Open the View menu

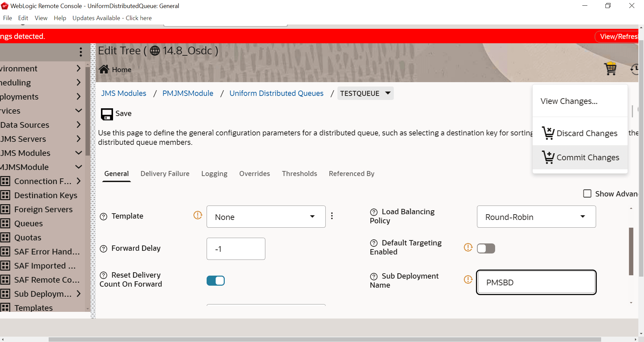point(41,18)
